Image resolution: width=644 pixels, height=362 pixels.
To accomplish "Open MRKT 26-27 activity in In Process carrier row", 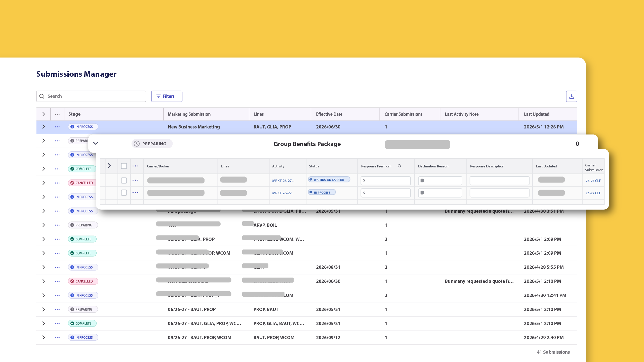I will pyautogui.click(x=283, y=193).
